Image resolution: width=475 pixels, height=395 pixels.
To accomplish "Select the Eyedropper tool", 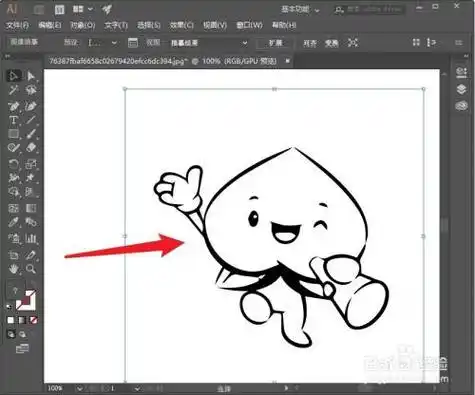I will [x=13, y=222].
